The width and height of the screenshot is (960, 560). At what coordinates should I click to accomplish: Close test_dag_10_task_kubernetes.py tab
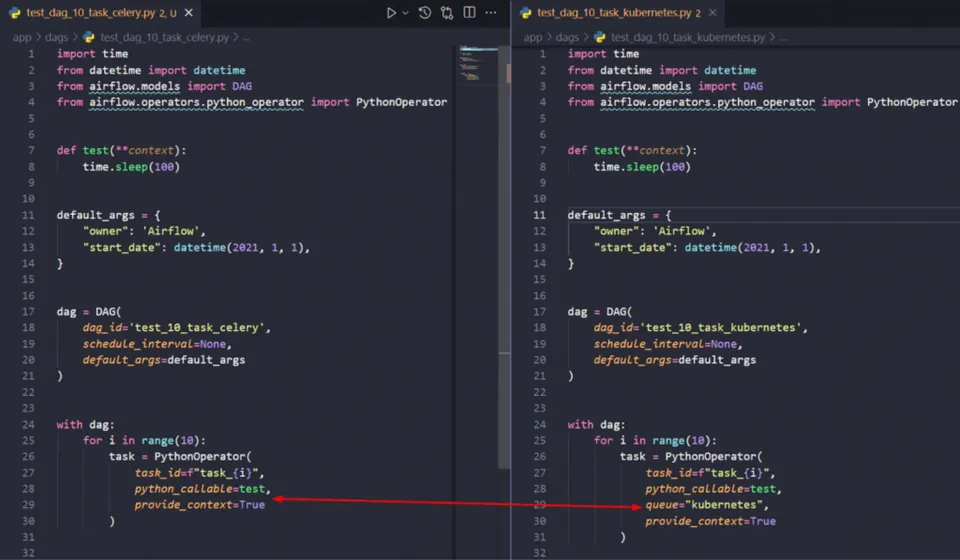(x=713, y=12)
